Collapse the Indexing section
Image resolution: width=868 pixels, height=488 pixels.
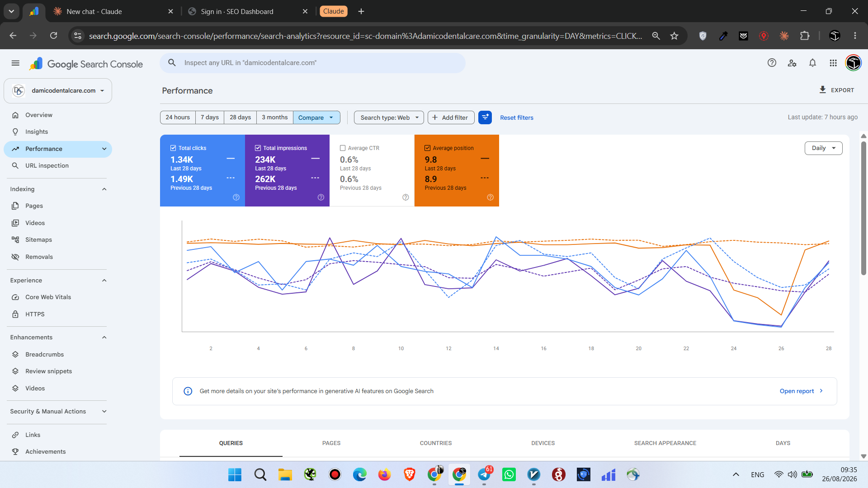pos(104,189)
